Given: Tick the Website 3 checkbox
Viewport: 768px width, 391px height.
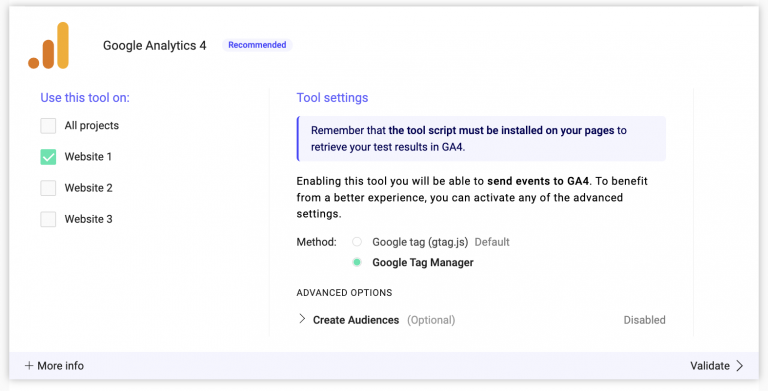Looking at the screenshot, I should [x=48, y=219].
